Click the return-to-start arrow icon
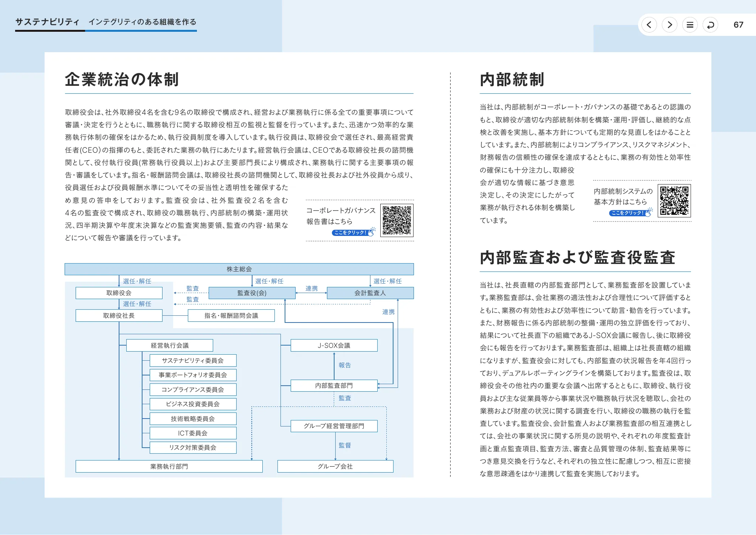Viewport: 756px width, 535px height. click(x=710, y=25)
